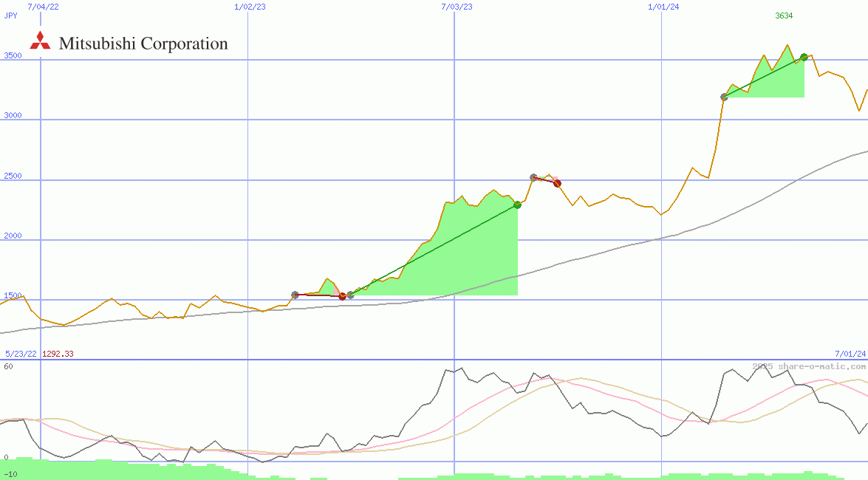This screenshot has width=868, height=480.
Task: Click the green exit marker near 2300
Action: click(x=518, y=205)
